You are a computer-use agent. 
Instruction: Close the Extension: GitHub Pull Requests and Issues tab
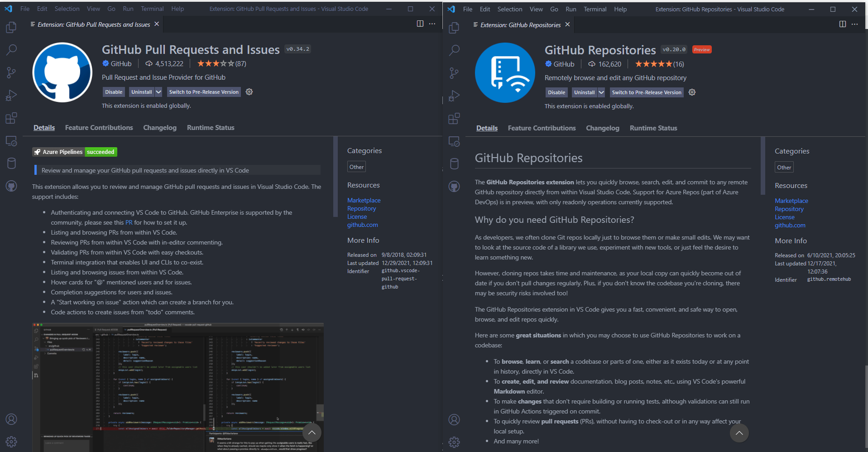click(x=157, y=24)
